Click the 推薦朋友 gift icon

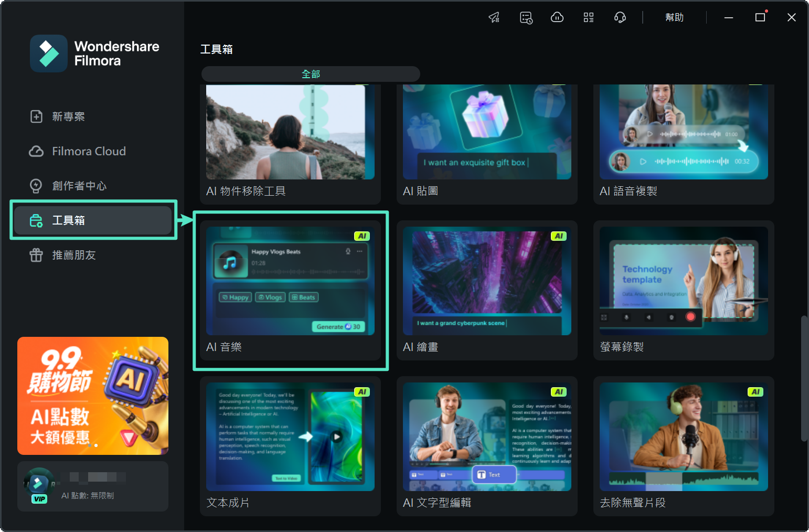[x=36, y=255]
